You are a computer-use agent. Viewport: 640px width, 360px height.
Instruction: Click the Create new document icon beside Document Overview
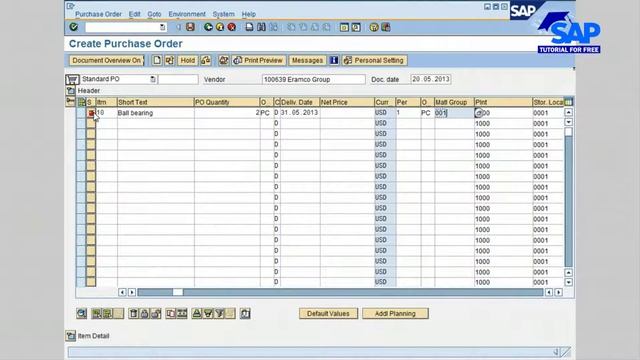click(157, 60)
